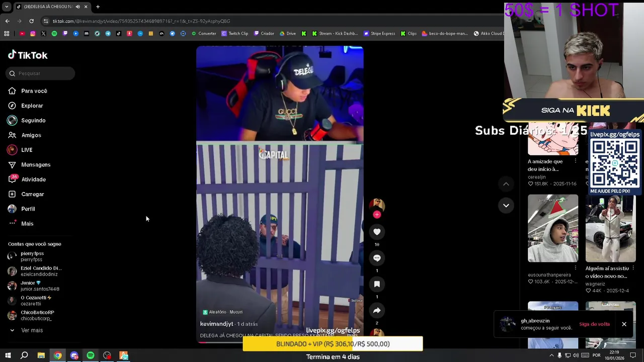Save the video with the bookmark icon

tap(377, 284)
